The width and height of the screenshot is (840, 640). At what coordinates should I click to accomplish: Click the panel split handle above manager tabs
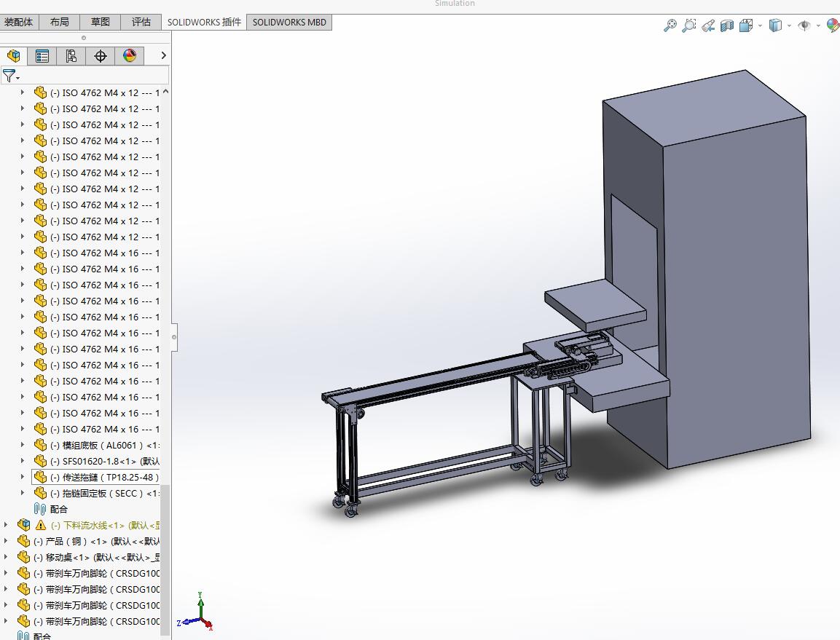pyautogui.click(x=84, y=38)
